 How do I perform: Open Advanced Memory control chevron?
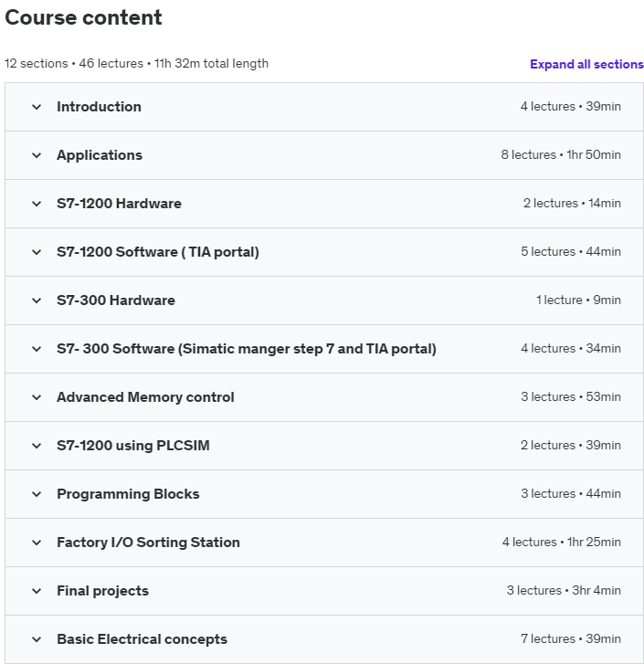click(37, 397)
